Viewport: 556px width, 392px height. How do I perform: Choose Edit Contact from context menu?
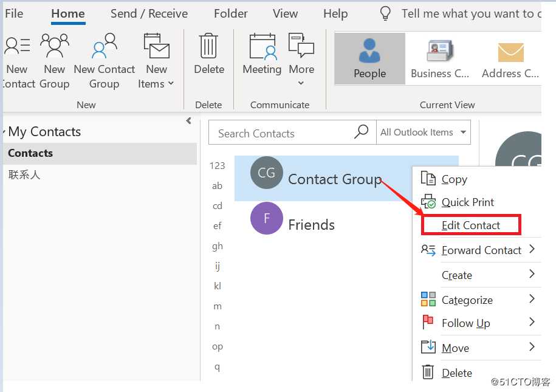pos(471,225)
